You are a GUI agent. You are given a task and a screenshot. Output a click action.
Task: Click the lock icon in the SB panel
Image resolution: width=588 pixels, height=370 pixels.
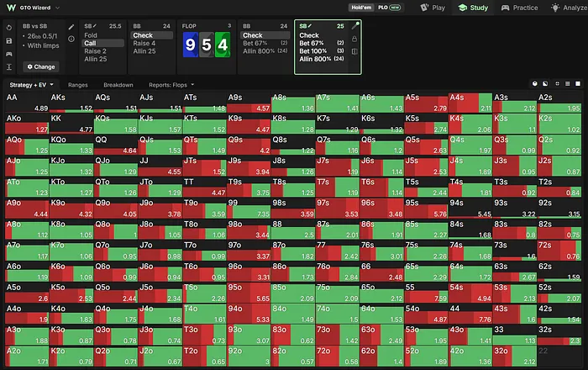(354, 39)
